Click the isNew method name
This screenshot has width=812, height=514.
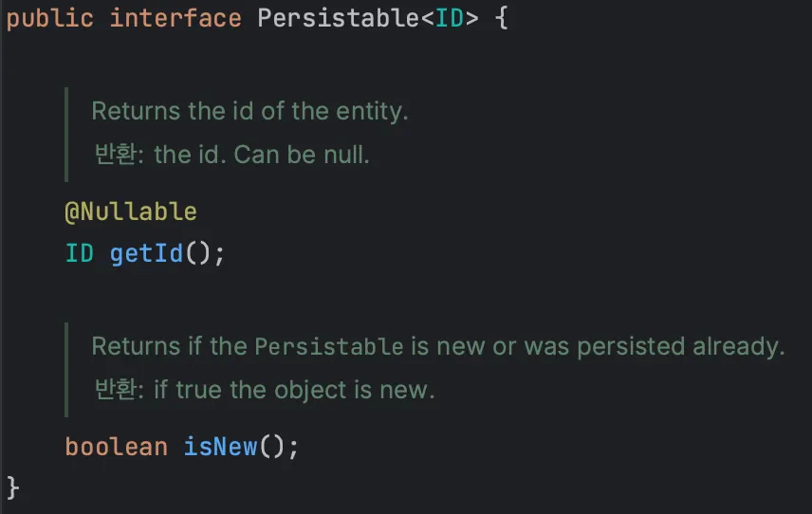(x=220, y=447)
